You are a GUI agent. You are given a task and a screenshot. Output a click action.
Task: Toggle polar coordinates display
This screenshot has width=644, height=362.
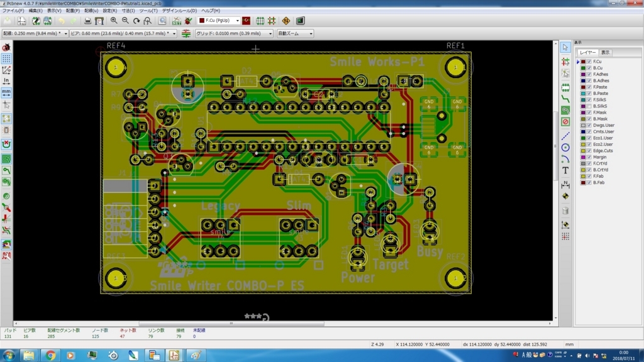[x=6, y=70]
